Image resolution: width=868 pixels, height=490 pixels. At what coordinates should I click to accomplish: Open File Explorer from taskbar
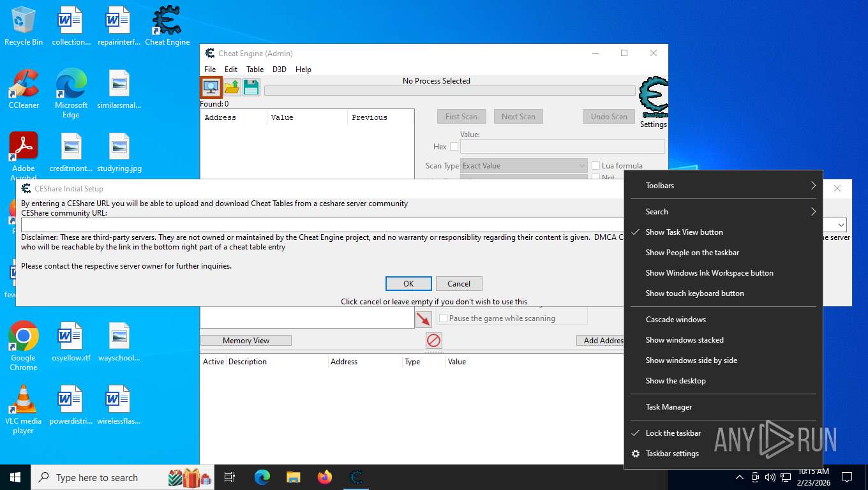(x=294, y=477)
